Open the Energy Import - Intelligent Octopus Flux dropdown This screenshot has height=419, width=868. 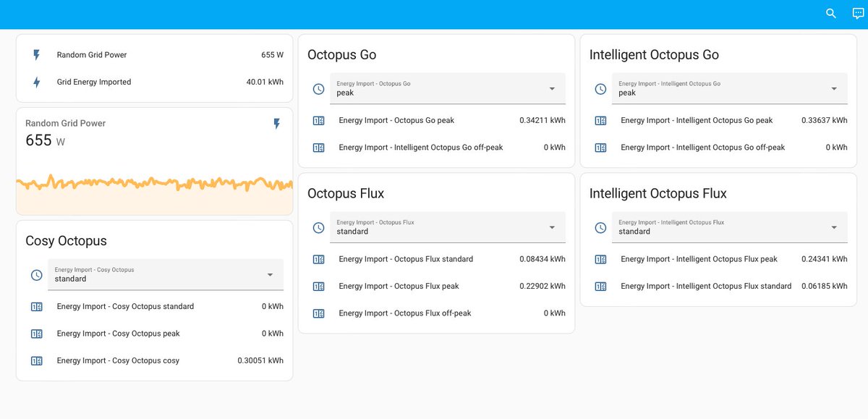(730, 227)
